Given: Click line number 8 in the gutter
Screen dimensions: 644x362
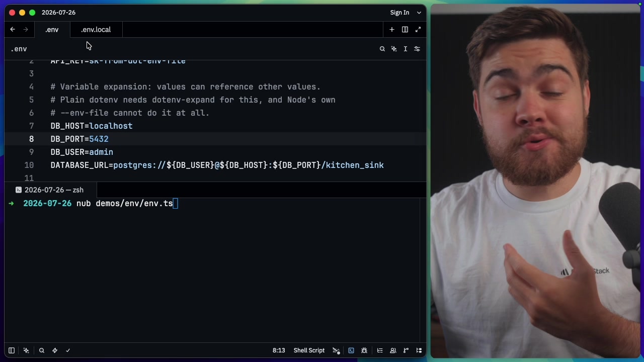Looking at the screenshot, I should (31, 139).
